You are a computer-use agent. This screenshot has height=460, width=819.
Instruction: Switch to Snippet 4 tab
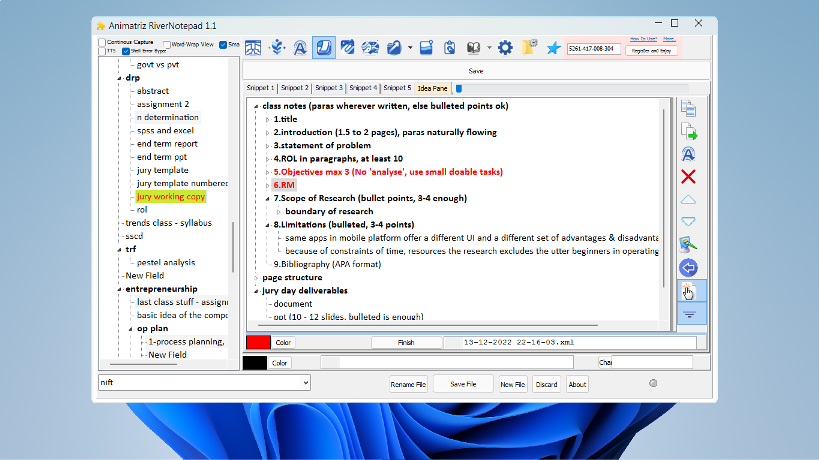[363, 88]
